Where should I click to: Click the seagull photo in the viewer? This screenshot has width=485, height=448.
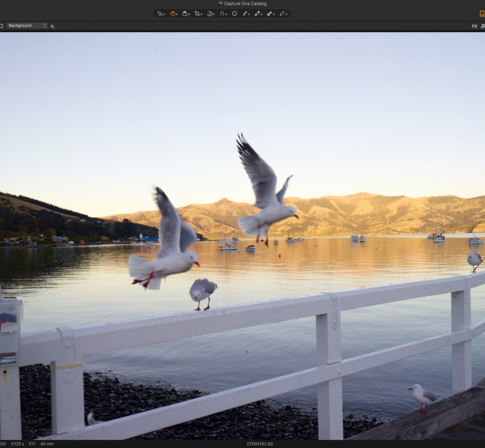(242, 236)
